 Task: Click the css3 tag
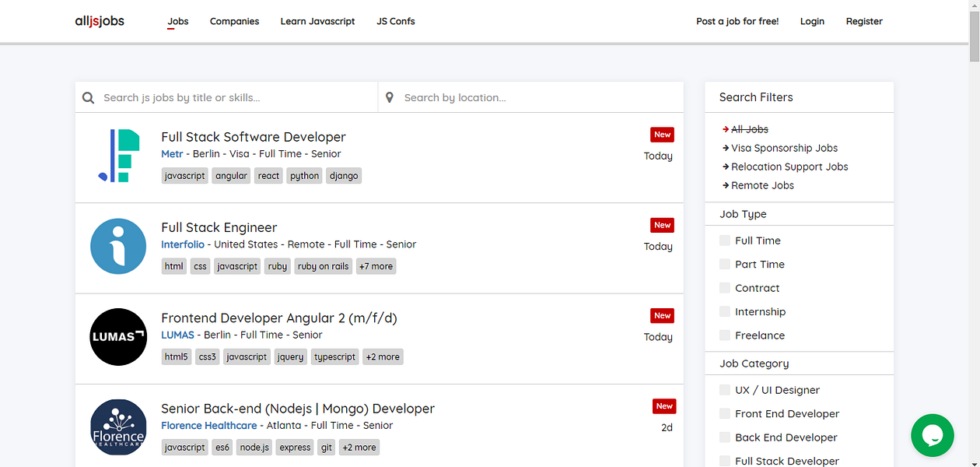[x=207, y=357]
